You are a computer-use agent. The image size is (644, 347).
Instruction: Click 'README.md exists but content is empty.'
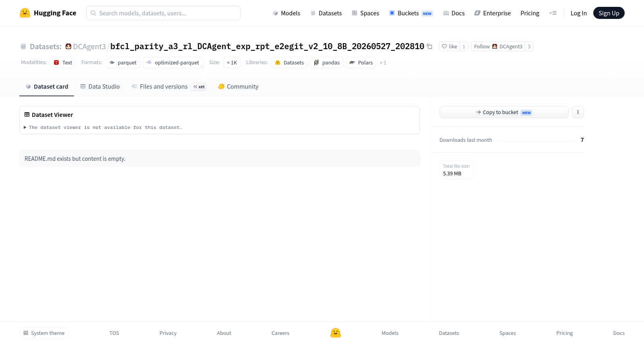(75, 159)
